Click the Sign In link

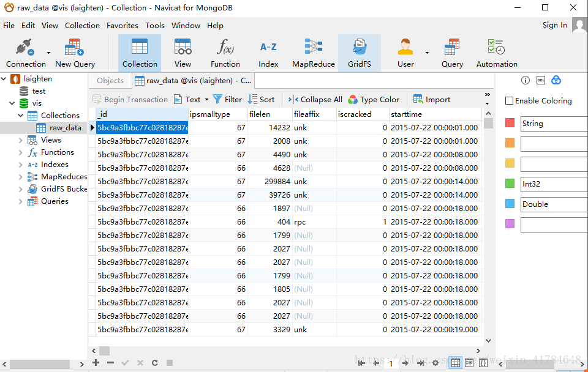[x=555, y=24]
